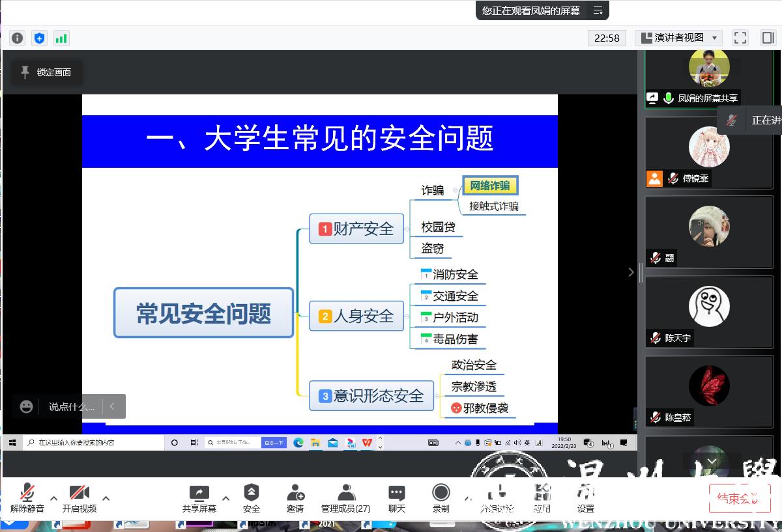Open the 聊天 chat panel

tap(396, 498)
